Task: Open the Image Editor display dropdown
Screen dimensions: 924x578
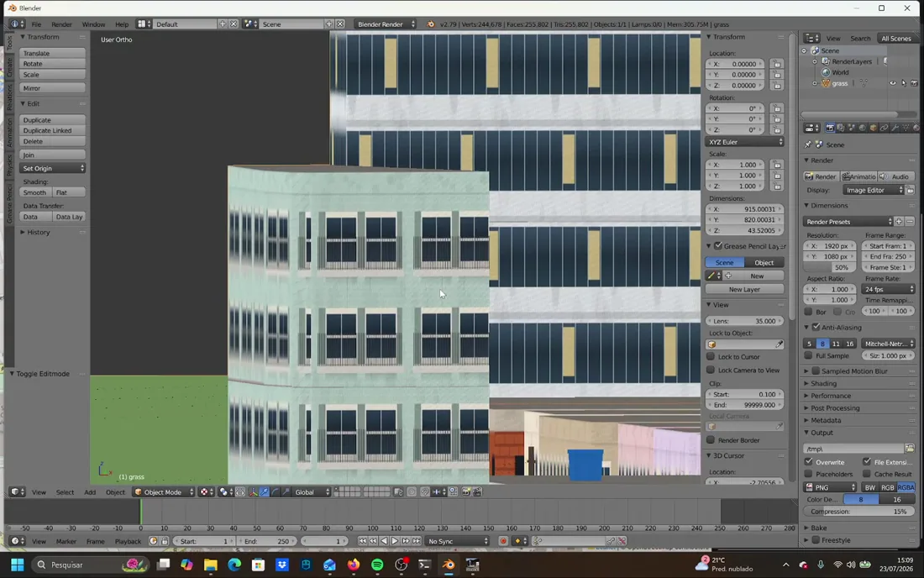Action: click(873, 191)
